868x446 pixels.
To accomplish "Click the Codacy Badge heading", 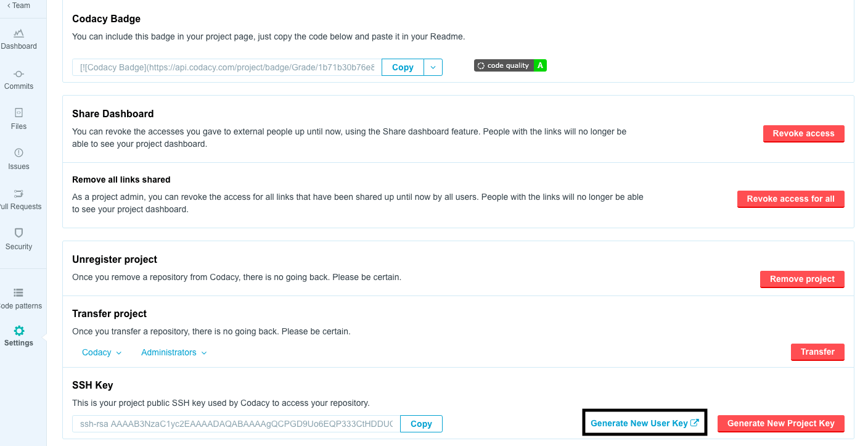I will coord(106,19).
